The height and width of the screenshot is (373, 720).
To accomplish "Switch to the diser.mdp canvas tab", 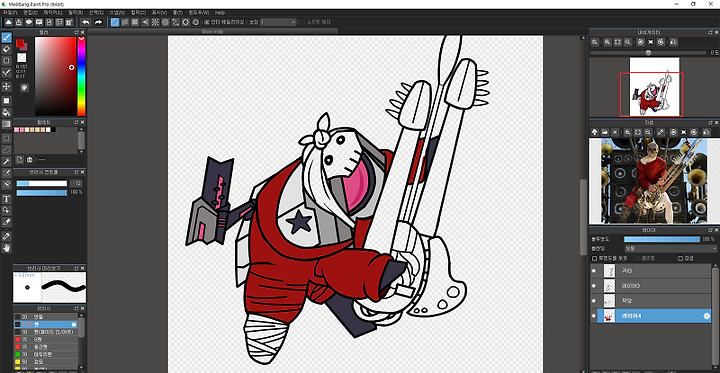I will pos(212,31).
